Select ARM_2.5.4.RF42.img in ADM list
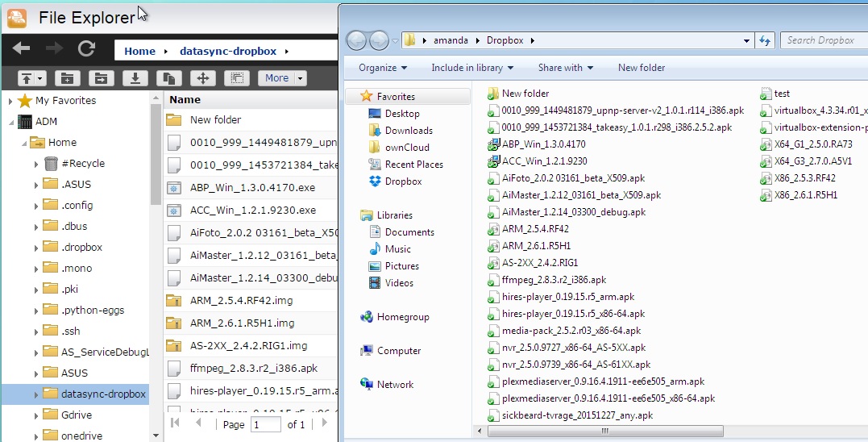 pos(251,301)
